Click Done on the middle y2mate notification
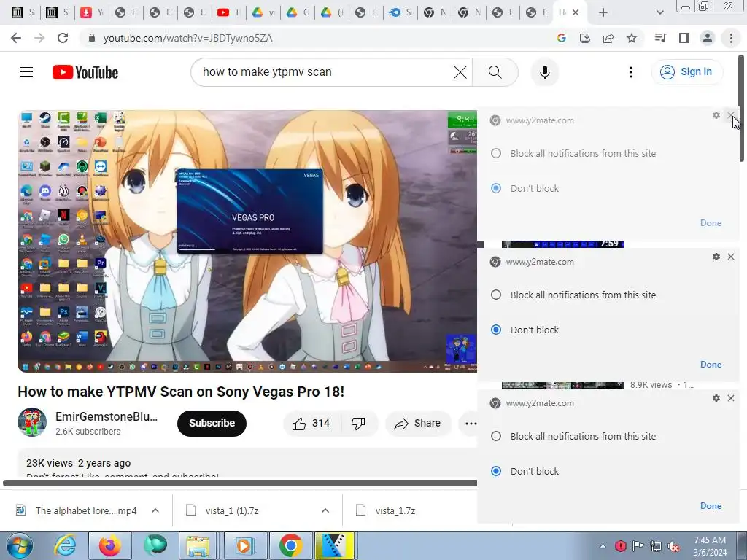747x560 pixels. pos(711,365)
